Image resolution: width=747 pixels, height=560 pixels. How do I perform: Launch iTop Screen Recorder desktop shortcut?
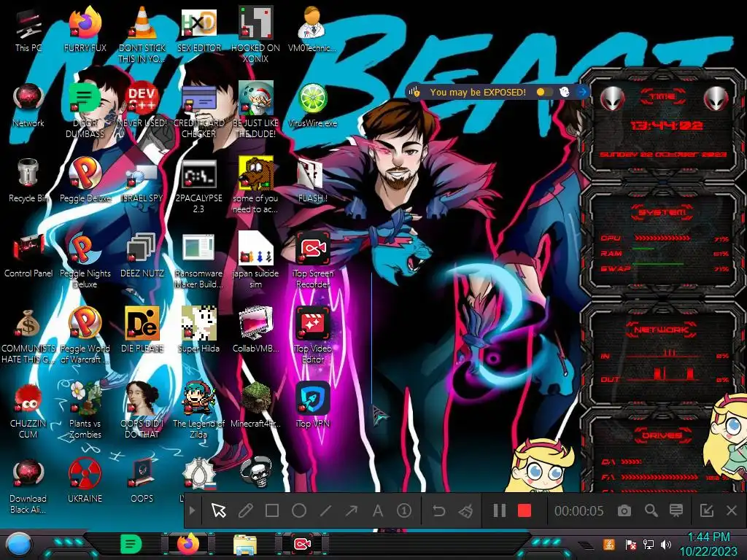pyautogui.click(x=312, y=261)
